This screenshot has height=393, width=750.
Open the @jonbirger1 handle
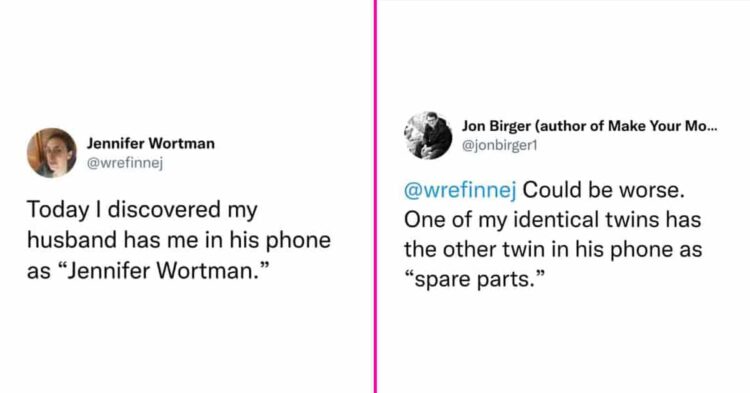pyautogui.click(x=499, y=145)
